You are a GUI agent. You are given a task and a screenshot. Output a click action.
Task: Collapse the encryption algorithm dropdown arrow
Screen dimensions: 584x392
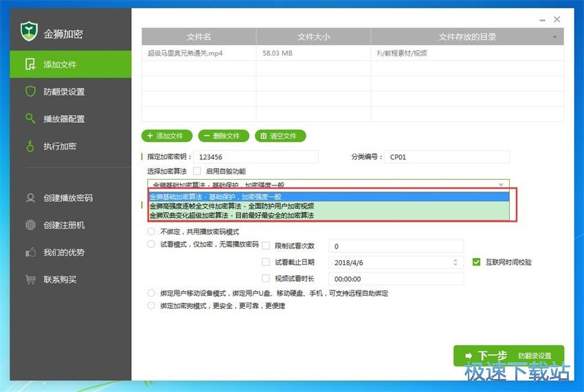point(501,185)
